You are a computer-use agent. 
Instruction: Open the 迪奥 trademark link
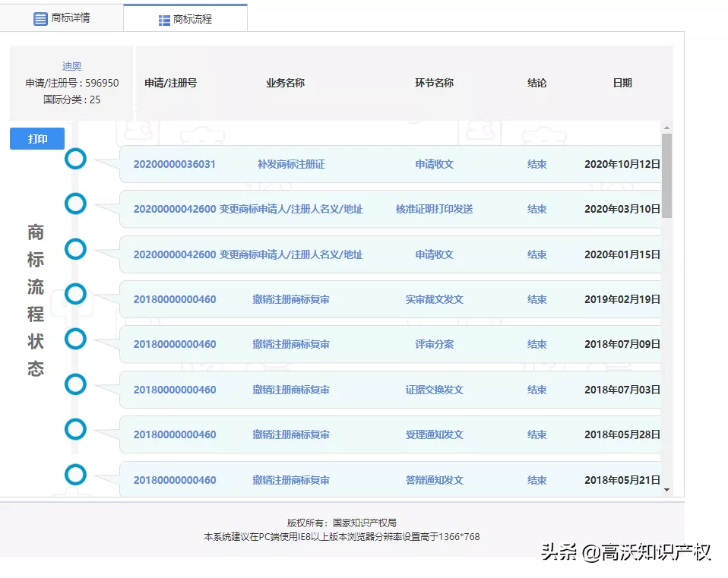click(x=72, y=66)
